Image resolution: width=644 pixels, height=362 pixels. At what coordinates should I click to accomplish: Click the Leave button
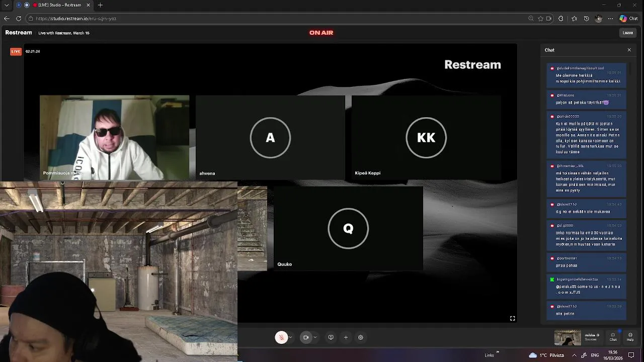(x=628, y=33)
